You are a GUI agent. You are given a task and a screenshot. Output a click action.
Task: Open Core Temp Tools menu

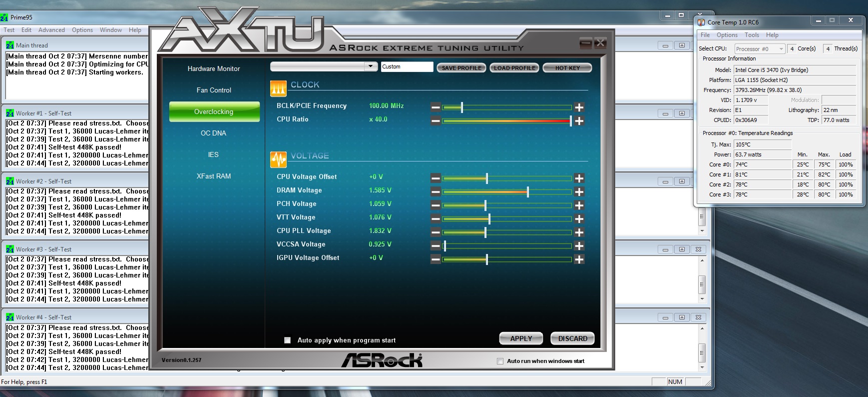tap(752, 35)
